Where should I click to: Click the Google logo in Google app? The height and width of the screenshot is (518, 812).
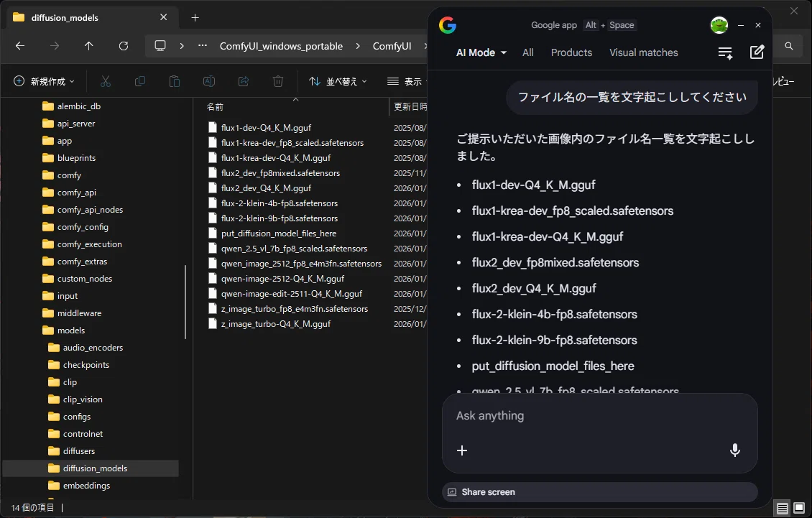tap(448, 25)
